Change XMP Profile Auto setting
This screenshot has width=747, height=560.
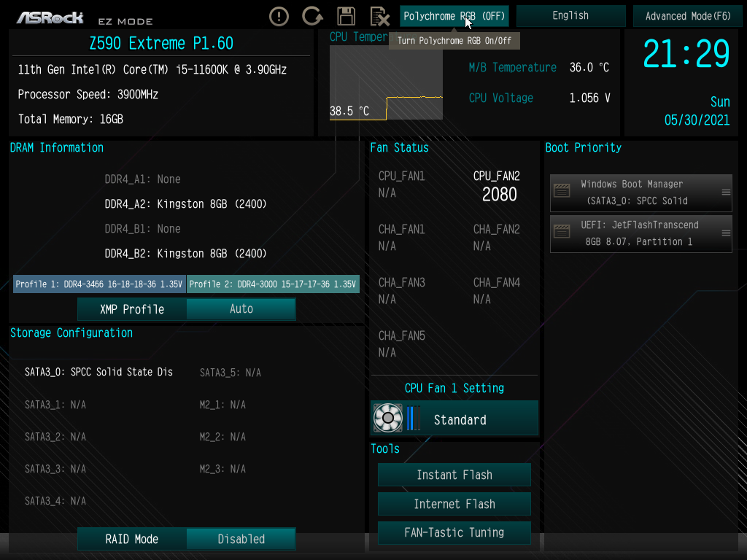pos(241,309)
